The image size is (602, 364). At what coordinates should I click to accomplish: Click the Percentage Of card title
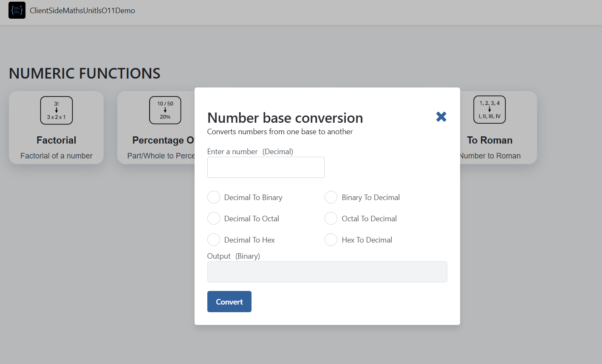coord(164,140)
